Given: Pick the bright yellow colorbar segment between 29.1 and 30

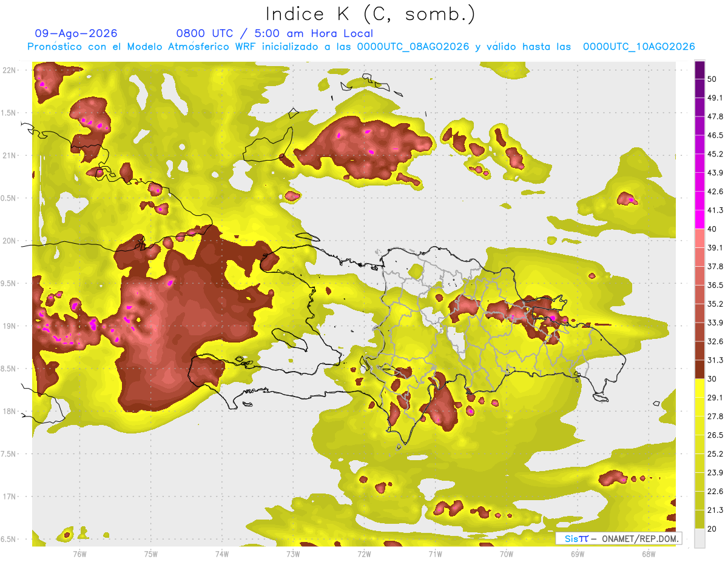Looking at the screenshot, I should click(x=700, y=388).
